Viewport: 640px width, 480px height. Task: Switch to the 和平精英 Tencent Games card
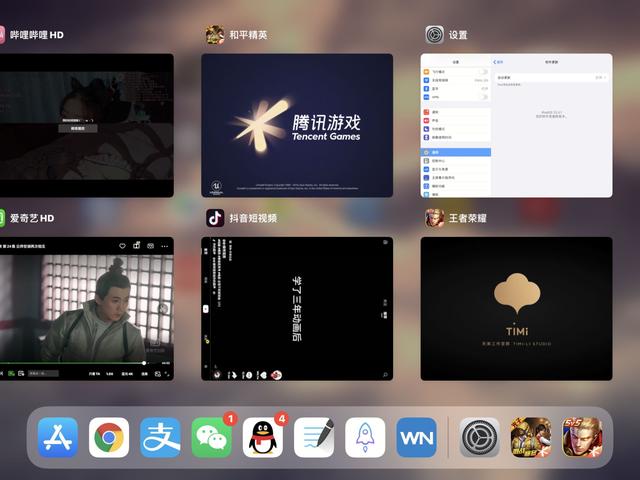(297, 125)
